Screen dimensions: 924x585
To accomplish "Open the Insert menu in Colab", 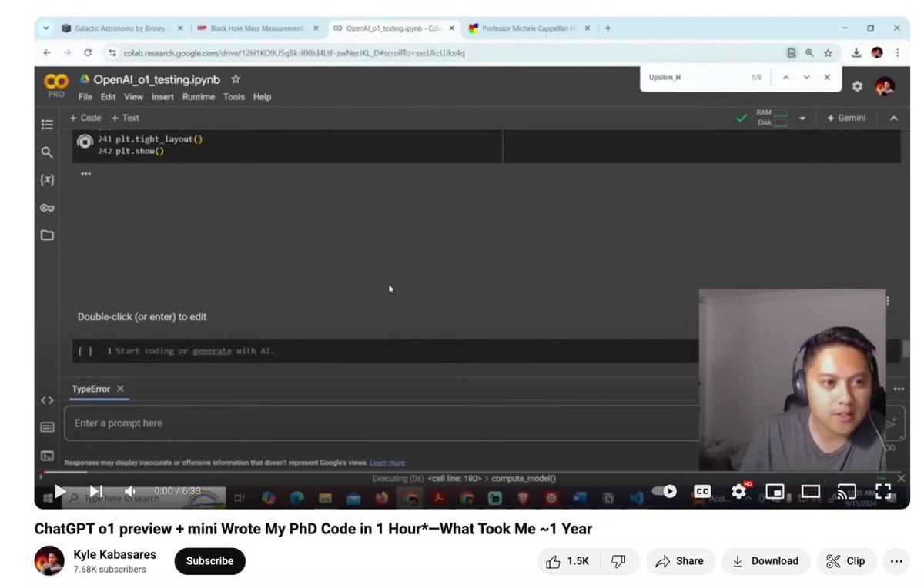I will (162, 97).
